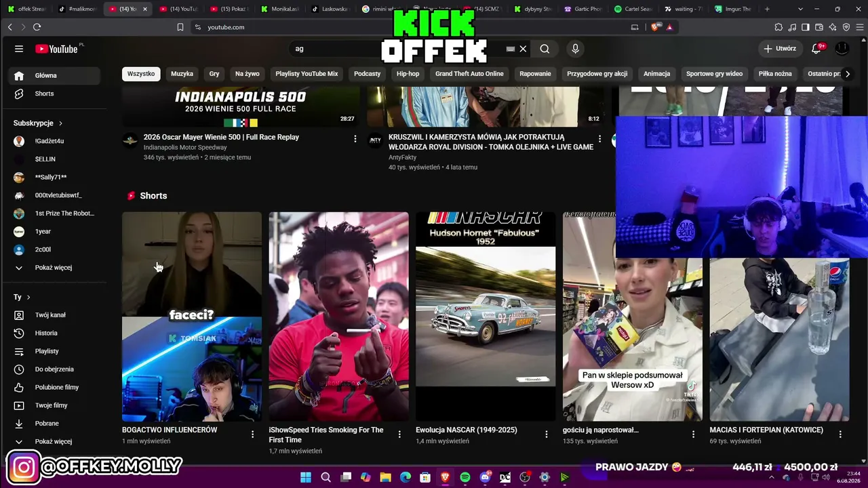Select the Wszystko filter chip

(x=141, y=74)
